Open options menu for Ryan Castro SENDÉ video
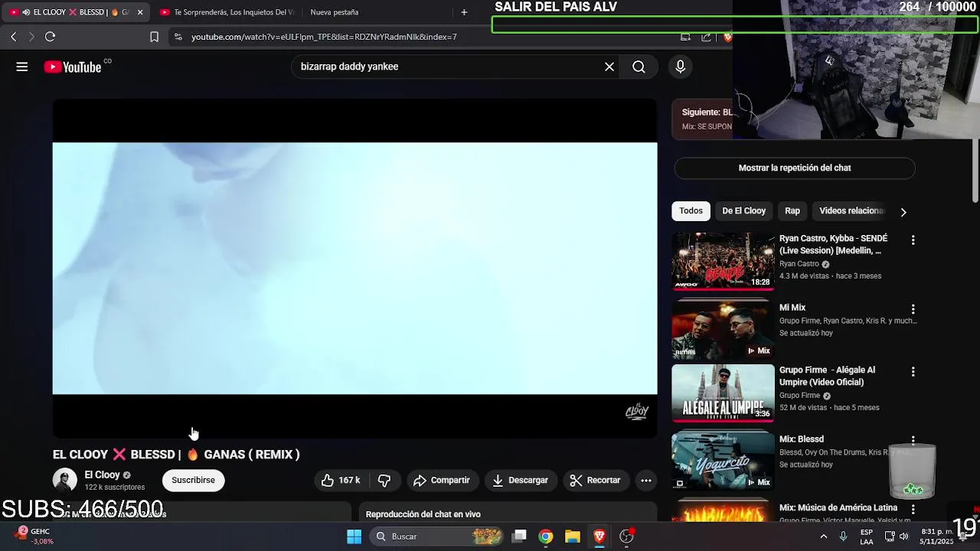This screenshot has height=551, width=980. pos(913,240)
